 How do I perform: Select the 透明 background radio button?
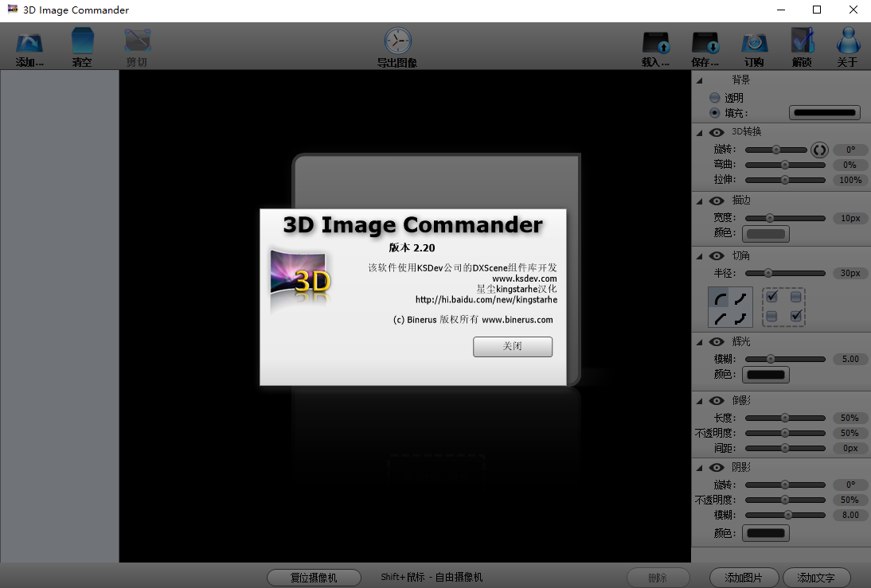click(x=714, y=97)
